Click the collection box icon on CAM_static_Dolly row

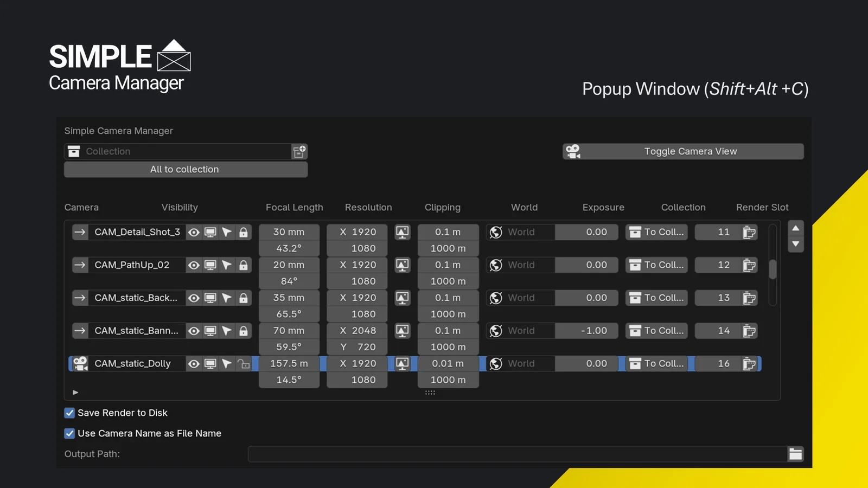[635, 363]
